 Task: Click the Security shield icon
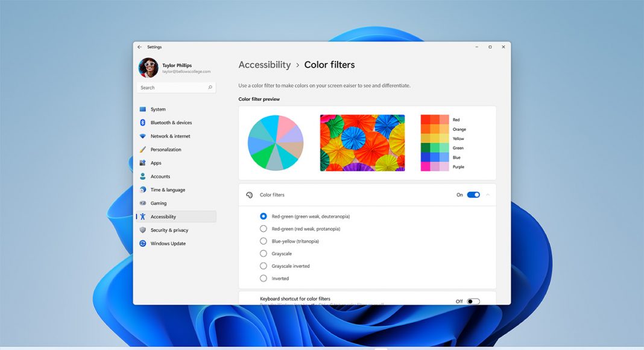tap(142, 230)
